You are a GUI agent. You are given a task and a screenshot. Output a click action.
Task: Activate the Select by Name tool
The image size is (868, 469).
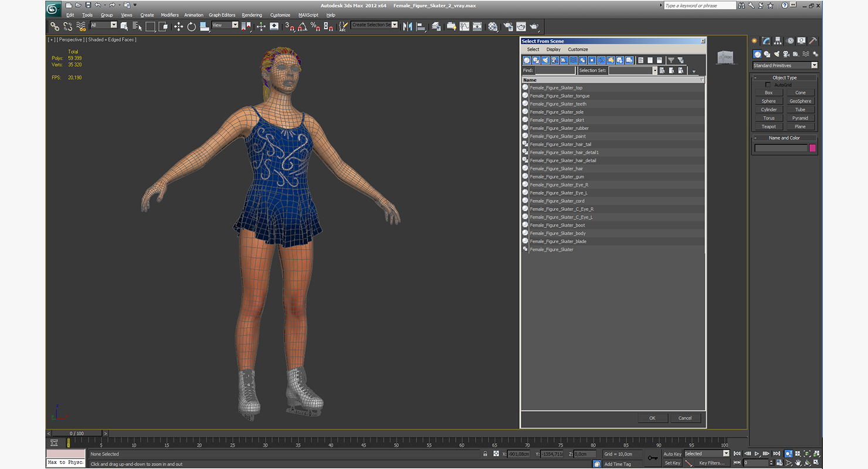click(x=137, y=26)
